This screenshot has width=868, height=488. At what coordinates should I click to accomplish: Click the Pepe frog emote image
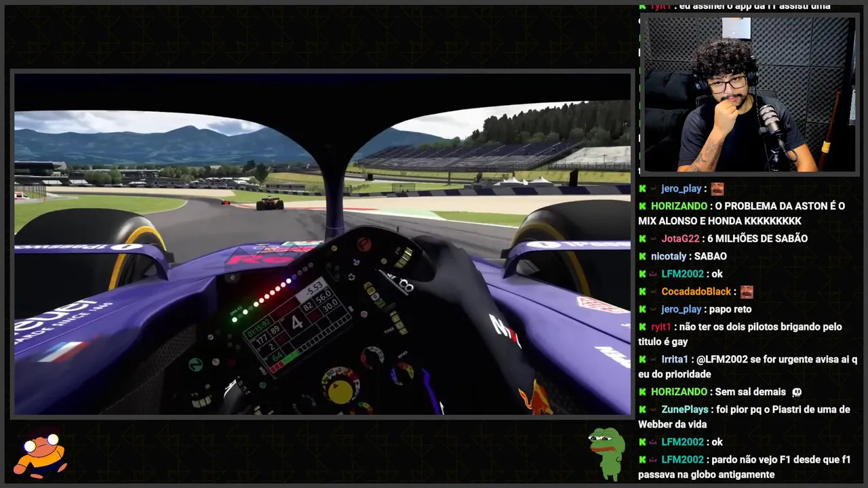click(606, 453)
